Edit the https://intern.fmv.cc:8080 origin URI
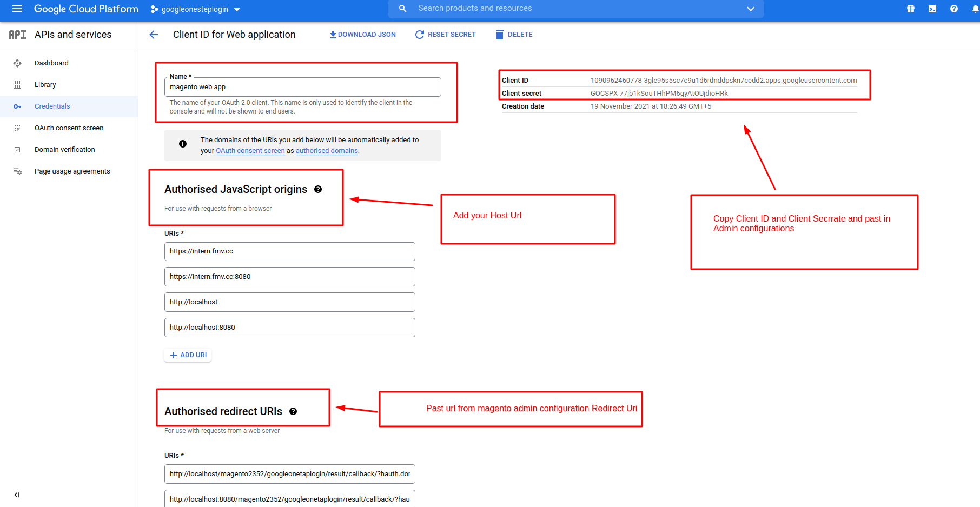980x507 pixels. tap(290, 277)
